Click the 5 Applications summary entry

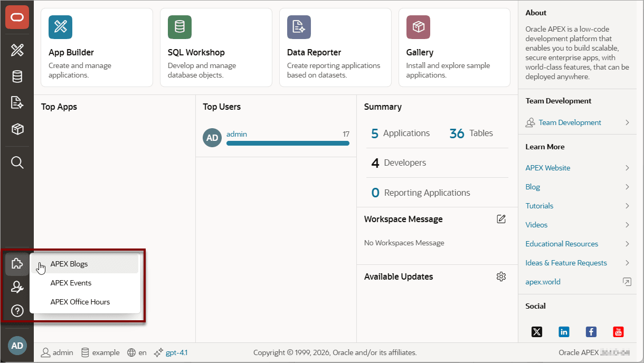pos(400,133)
